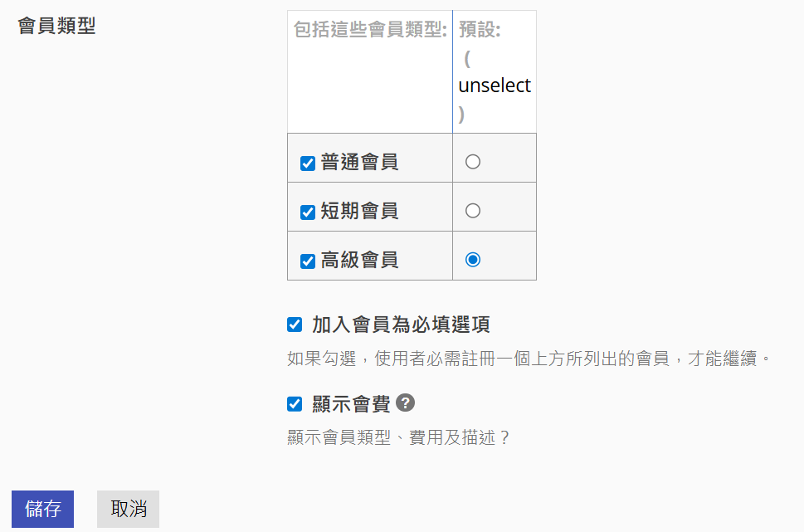The image size is (804, 532).
Task: Open the help icon beside 顯示會費
Action: coord(405,403)
